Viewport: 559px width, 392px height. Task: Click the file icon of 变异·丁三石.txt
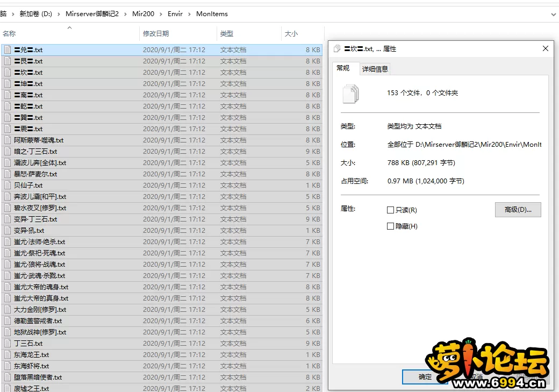tap(8, 219)
